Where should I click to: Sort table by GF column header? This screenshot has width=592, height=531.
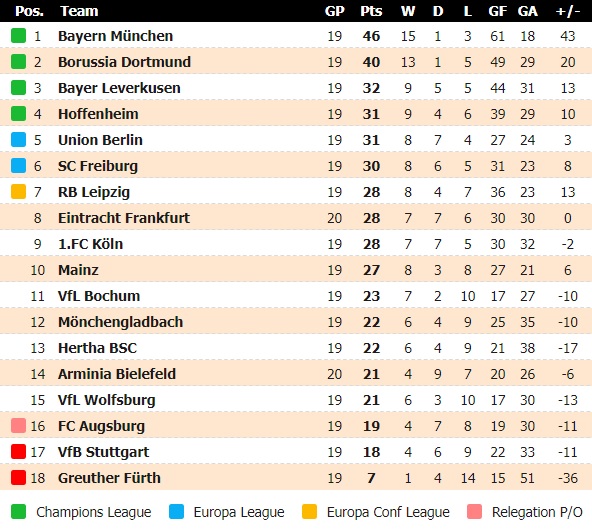coord(498,11)
